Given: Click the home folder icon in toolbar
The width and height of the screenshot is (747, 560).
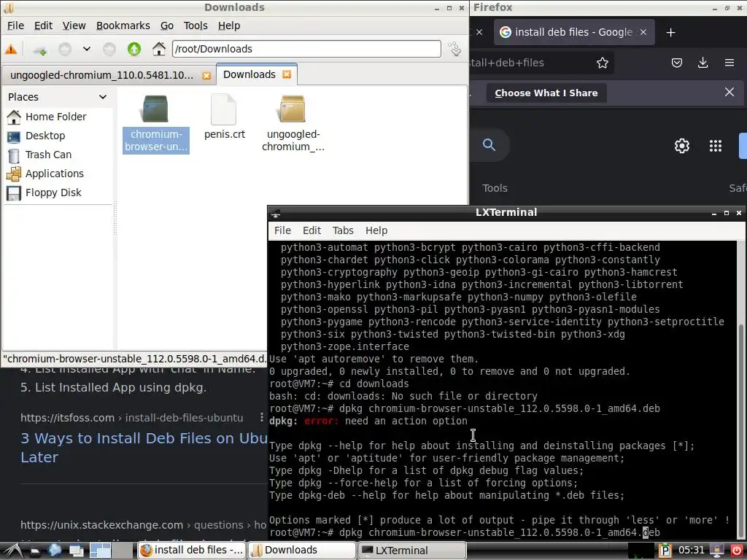Looking at the screenshot, I should pos(158,49).
